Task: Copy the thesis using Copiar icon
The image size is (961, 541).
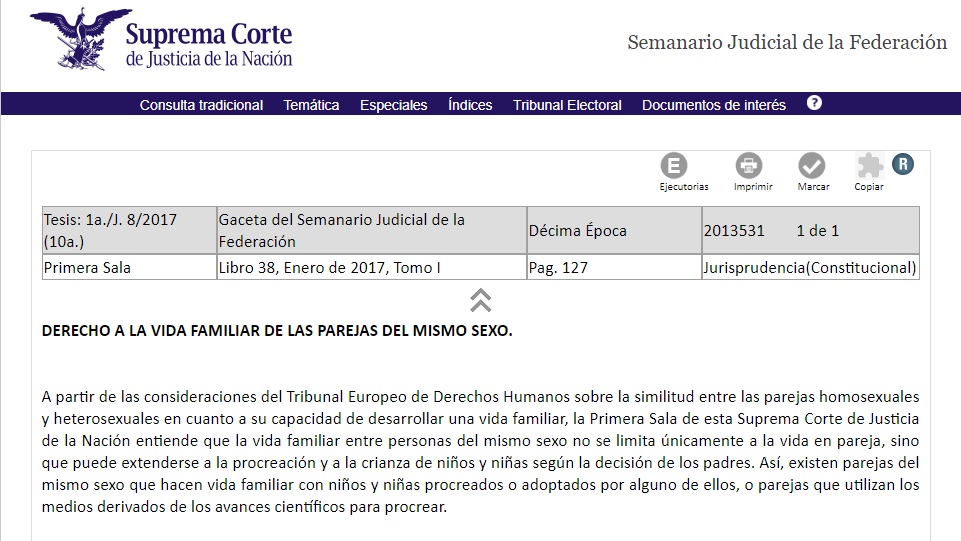Action: click(x=870, y=166)
